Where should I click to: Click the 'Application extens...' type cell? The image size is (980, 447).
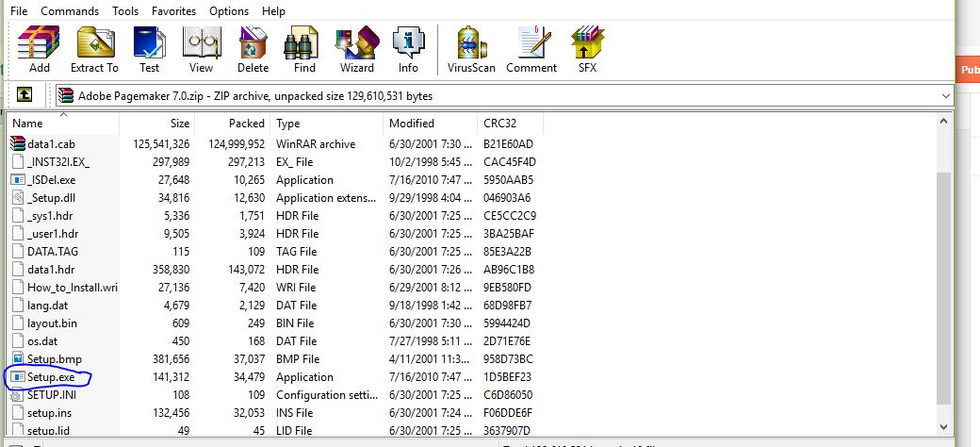tap(326, 197)
